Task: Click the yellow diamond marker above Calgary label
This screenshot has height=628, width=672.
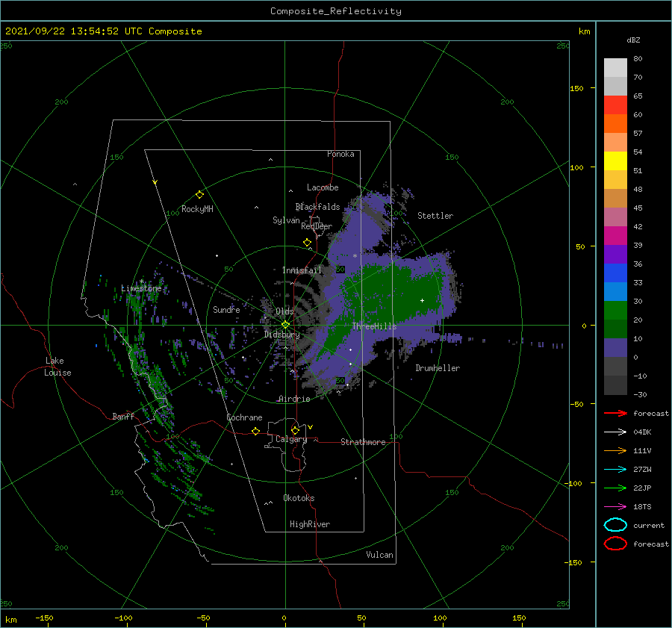Action: pyautogui.click(x=295, y=430)
